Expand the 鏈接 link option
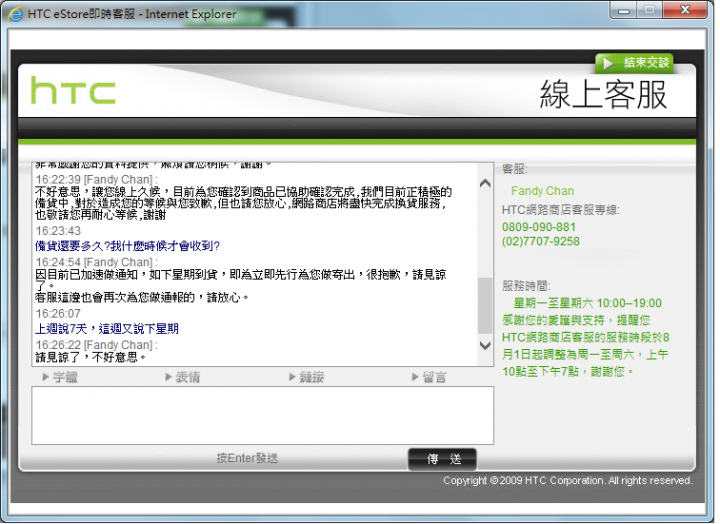The image size is (720, 524). 307,377
